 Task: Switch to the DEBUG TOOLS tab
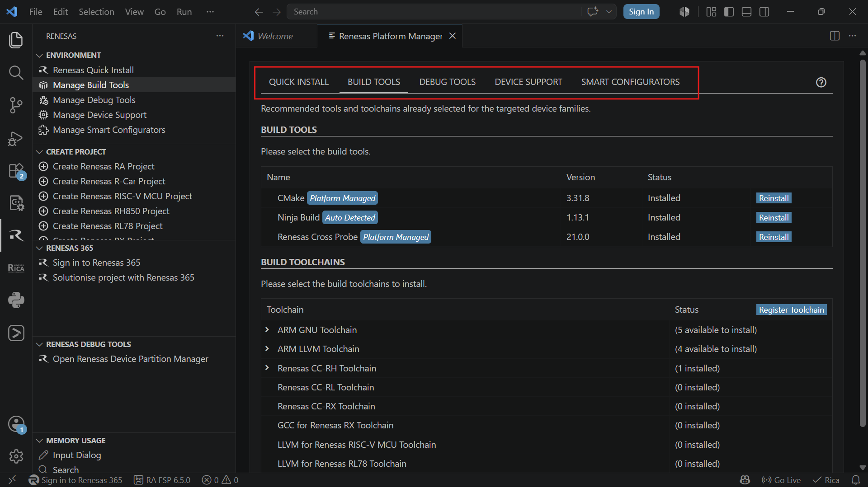447,82
